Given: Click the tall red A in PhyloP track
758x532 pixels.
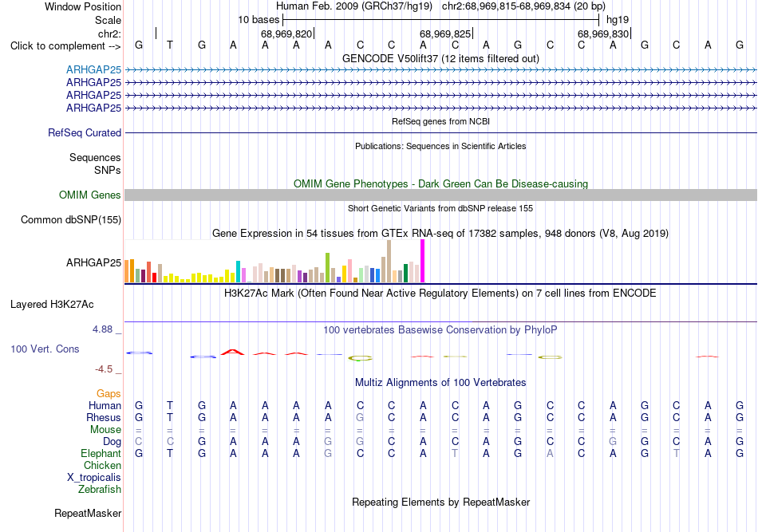Looking at the screenshot, I should click(232, 352).
